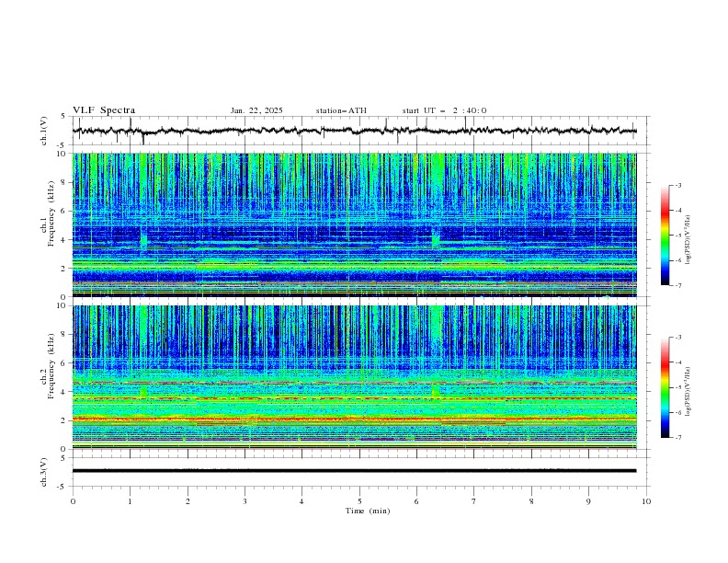Screen dimensions: 728x563
Task: Click time axis tick label '2'
Action: (188, 501)
